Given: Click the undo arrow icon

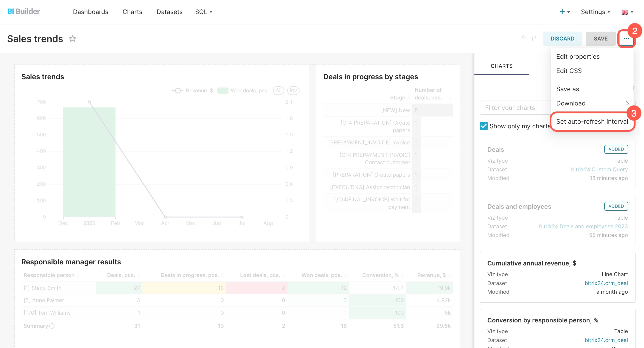Looking at the screenshot, I should click(524, 38).
